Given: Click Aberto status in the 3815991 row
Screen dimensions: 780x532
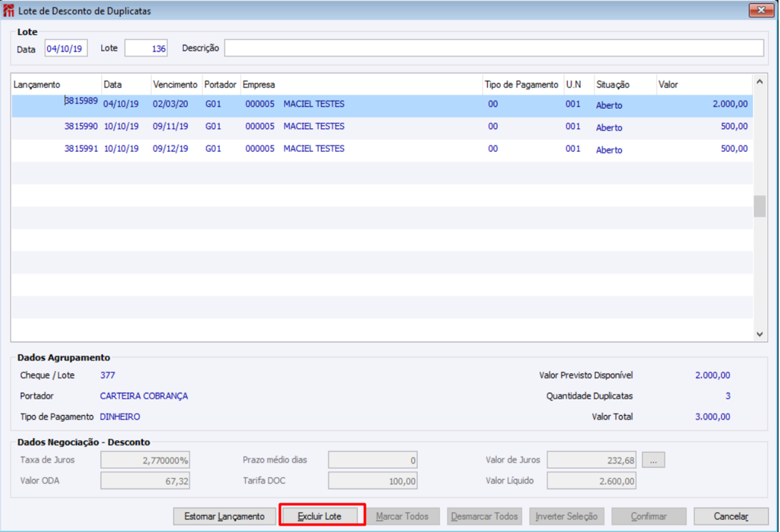Looking at the screenshot, I should (x=609, y=150).
